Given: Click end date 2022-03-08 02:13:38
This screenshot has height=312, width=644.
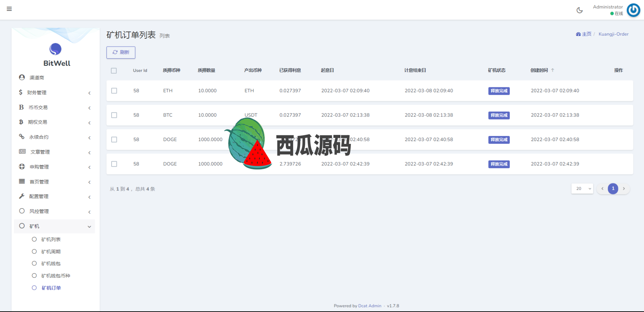Looking at the screenshot, I should [x=429, y=115].
